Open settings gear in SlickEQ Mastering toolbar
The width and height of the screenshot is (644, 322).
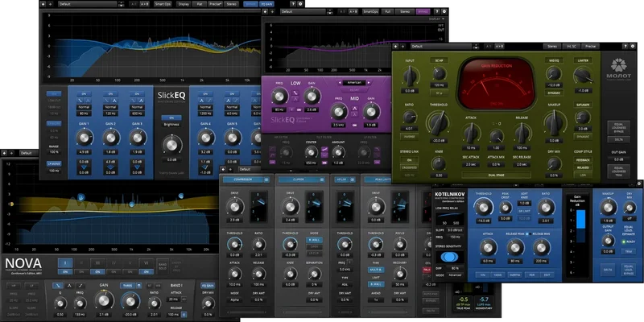pyautogui.click(x=300, y=4)
